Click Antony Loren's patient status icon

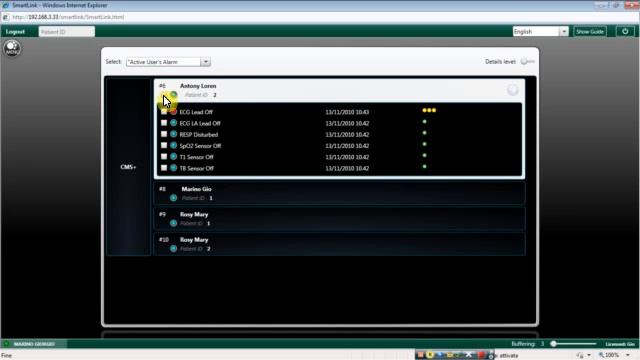click(x=174, y=95)
